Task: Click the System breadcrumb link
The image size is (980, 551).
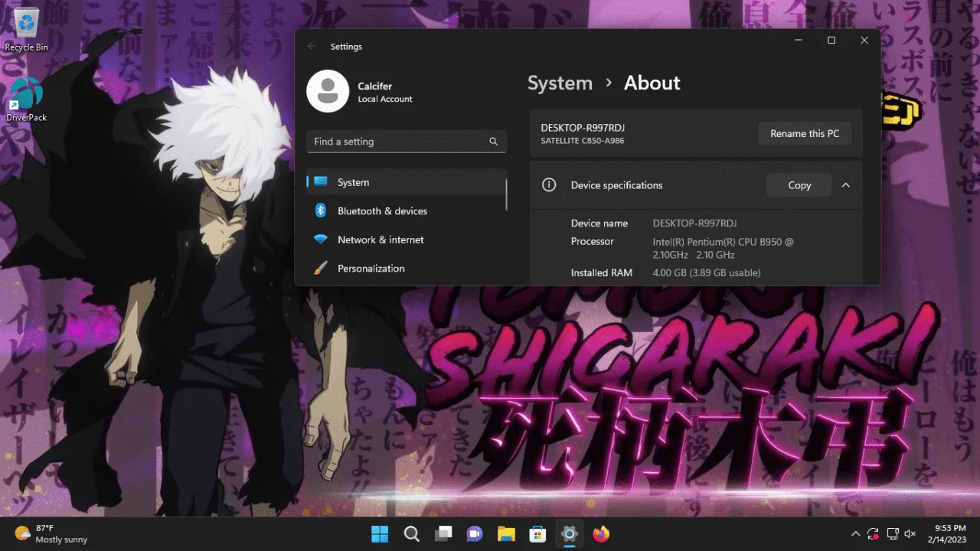Action: (560, 83)
